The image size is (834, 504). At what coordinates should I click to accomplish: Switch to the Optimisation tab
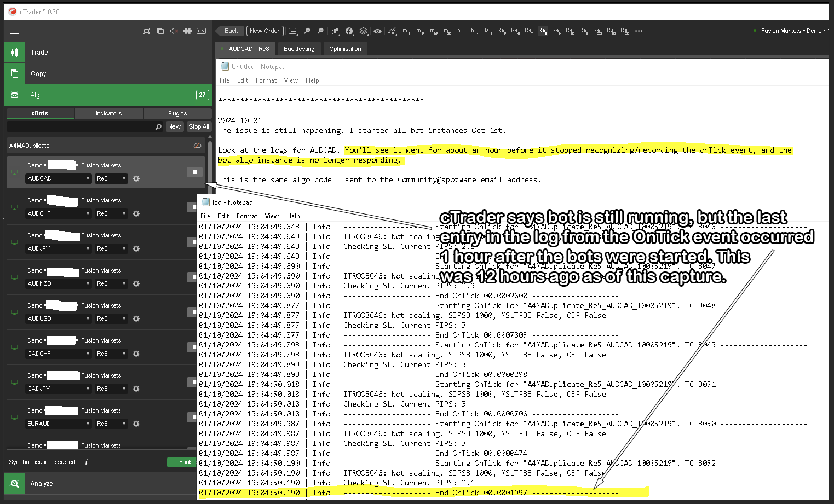pyautogui.click(x=345, y=49)
